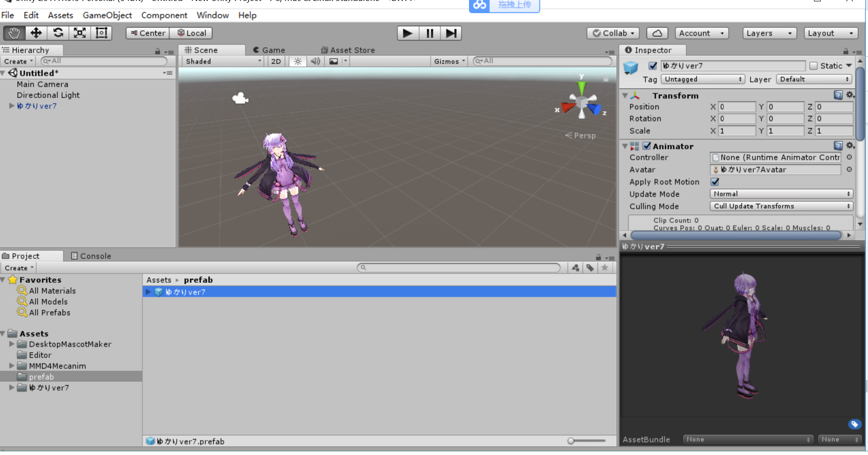
Task: Click the Step forward button
Action: tap(451, 33)
